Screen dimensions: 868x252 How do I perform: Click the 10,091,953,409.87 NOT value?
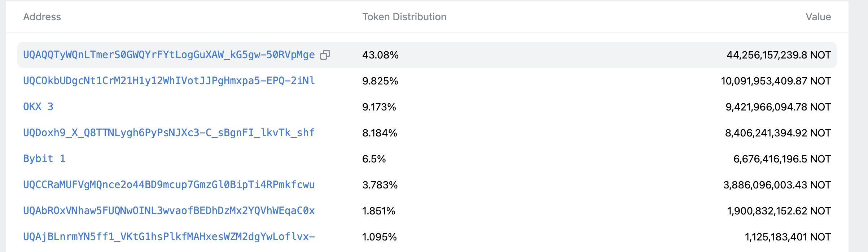pos(776,81)
